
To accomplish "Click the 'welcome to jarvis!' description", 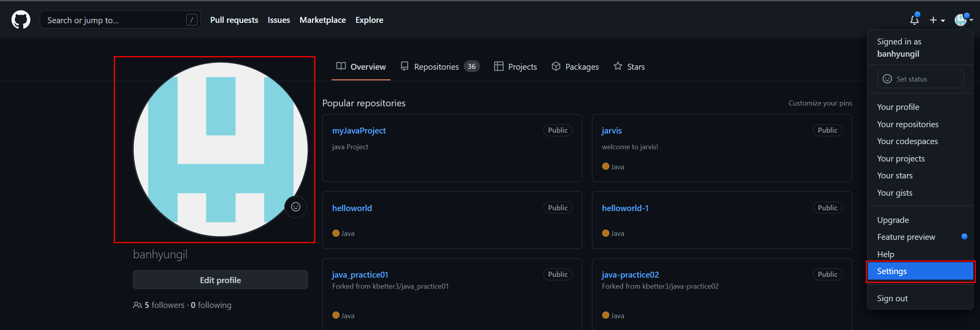I will [x=630, y=147].
